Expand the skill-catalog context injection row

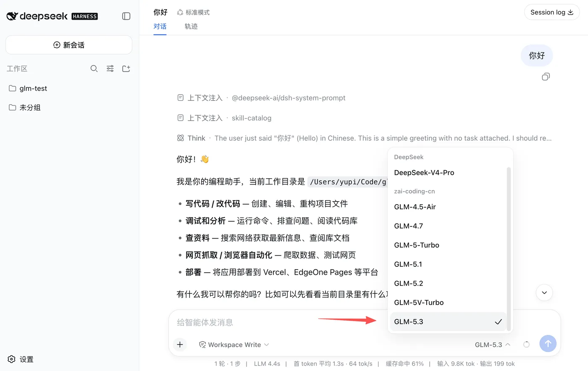tap(224, 118)
